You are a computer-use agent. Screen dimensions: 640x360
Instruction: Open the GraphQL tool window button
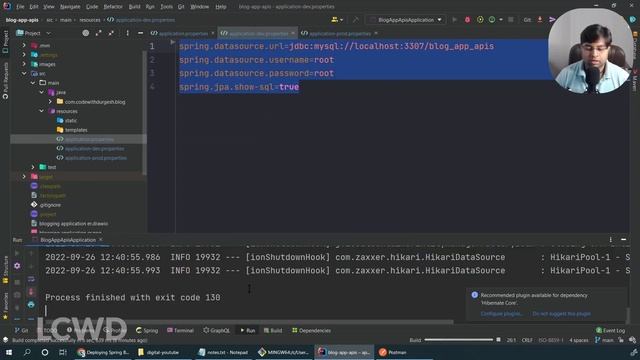click(216, 330)
